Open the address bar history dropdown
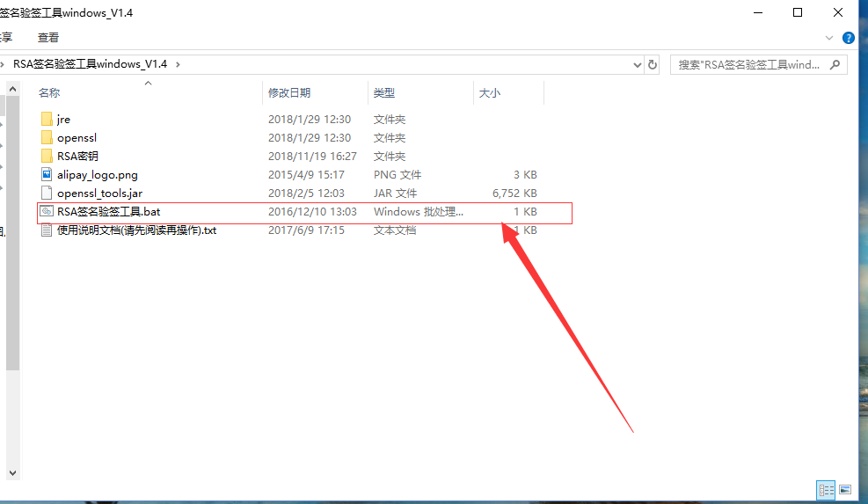This screenshot has width=868, height=504. (638, 64)
